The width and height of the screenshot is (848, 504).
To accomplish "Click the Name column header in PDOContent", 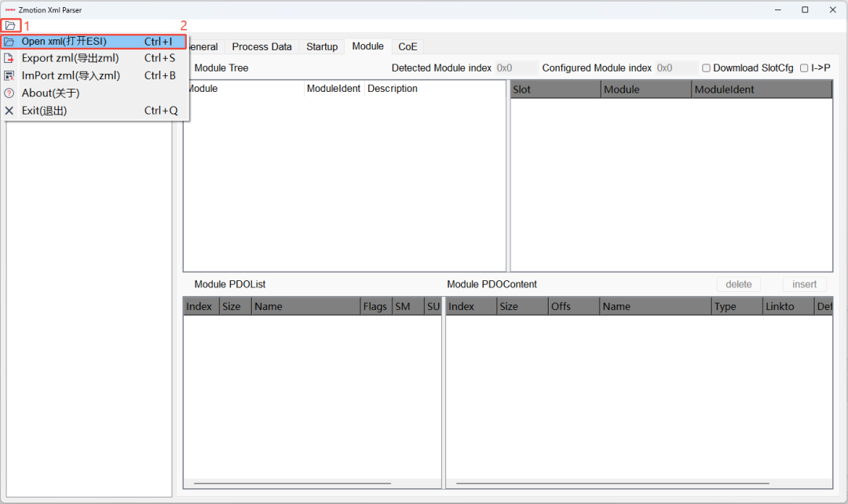I will tap(656, 306).
